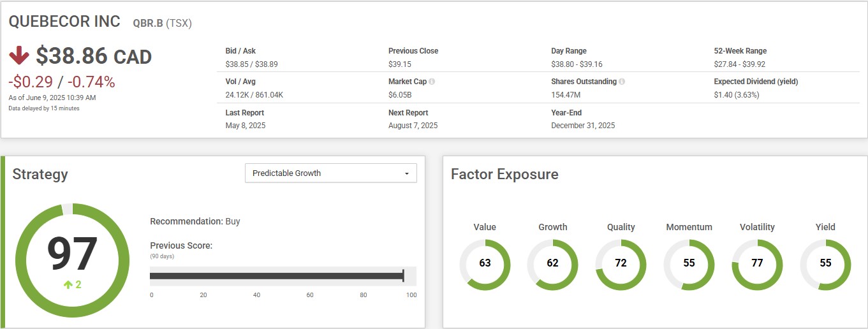The image size is (868, 329).
Task: Click the $38.86 CAD price
Action: tap(94, 56)
